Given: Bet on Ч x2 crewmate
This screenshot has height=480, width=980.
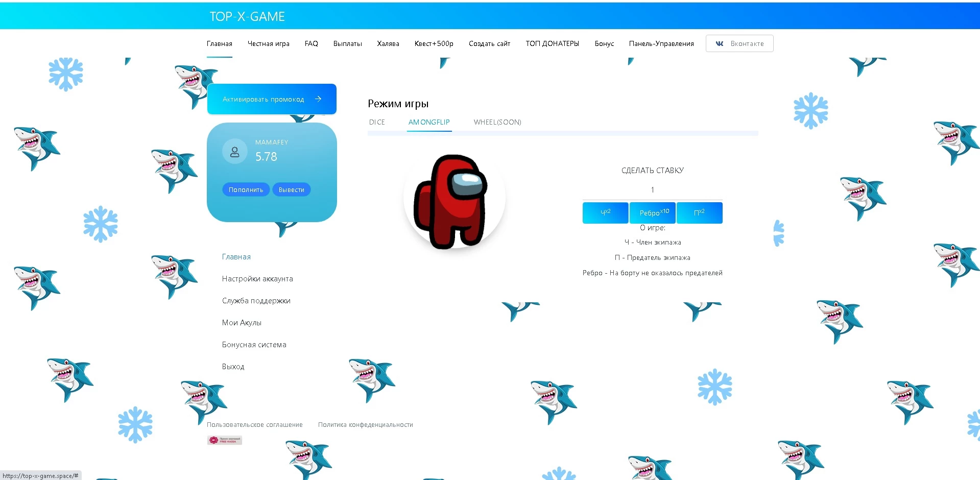Looking at the screenshot, I should point(605,212).
